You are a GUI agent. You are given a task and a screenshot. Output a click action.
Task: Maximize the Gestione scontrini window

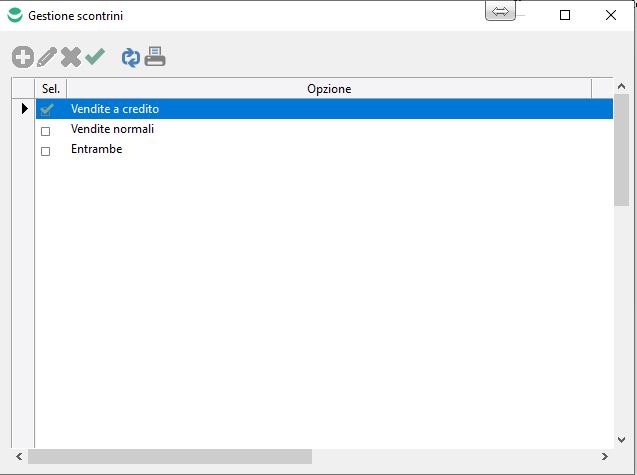tap(565, 15)
